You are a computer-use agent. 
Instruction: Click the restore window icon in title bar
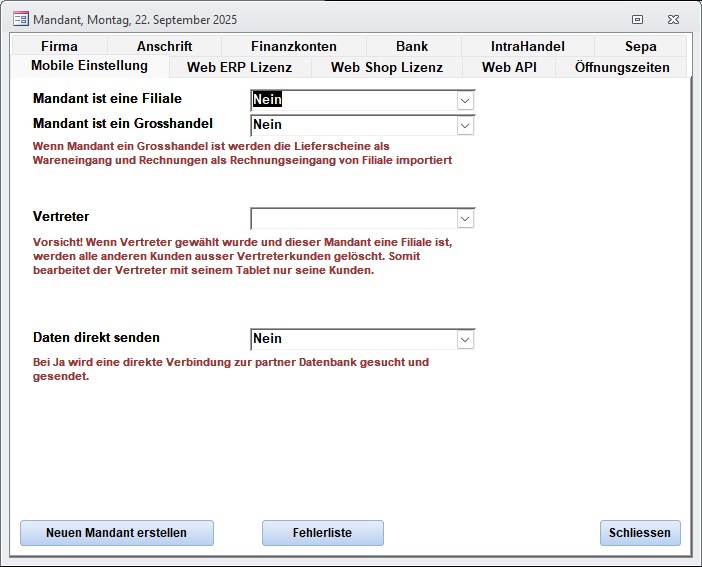coord(637,19)
